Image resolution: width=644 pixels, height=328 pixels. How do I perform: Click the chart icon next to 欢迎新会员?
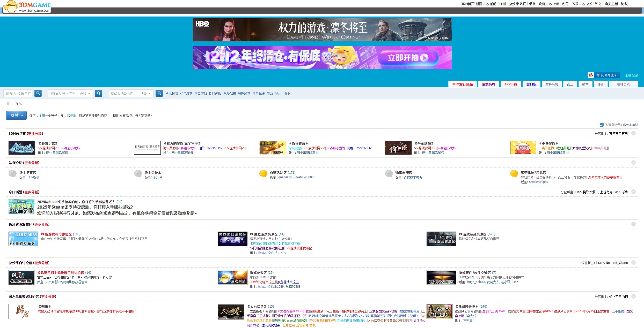601,125
